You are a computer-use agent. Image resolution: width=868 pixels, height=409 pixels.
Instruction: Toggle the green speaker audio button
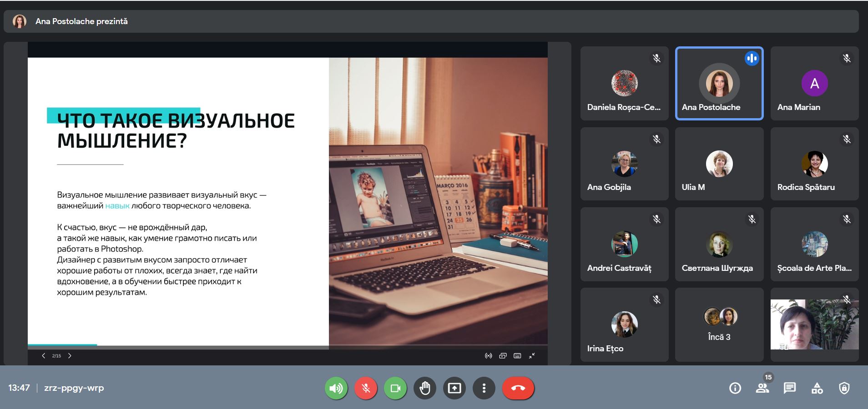336,388
